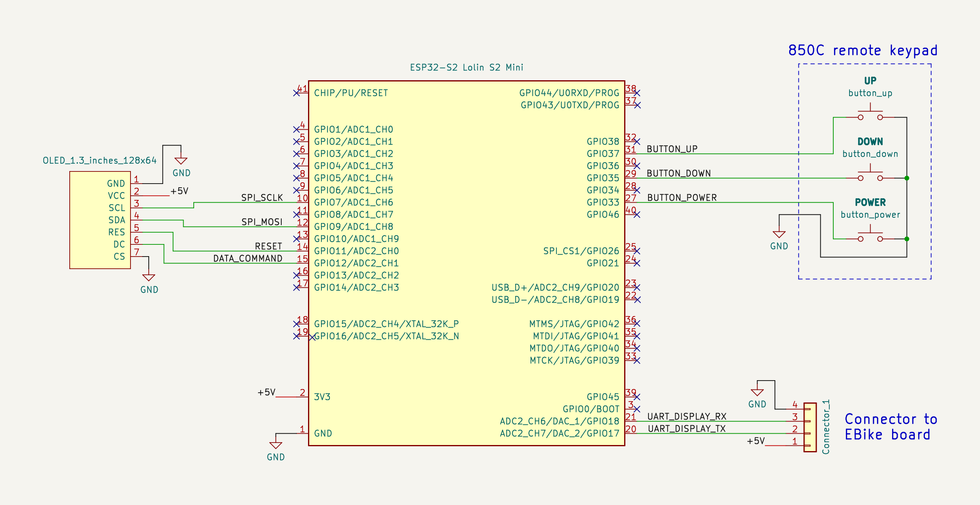Select the UART_DISPLAY_TX net label
The height and width of the screenshot is (505, 980).
687,428
